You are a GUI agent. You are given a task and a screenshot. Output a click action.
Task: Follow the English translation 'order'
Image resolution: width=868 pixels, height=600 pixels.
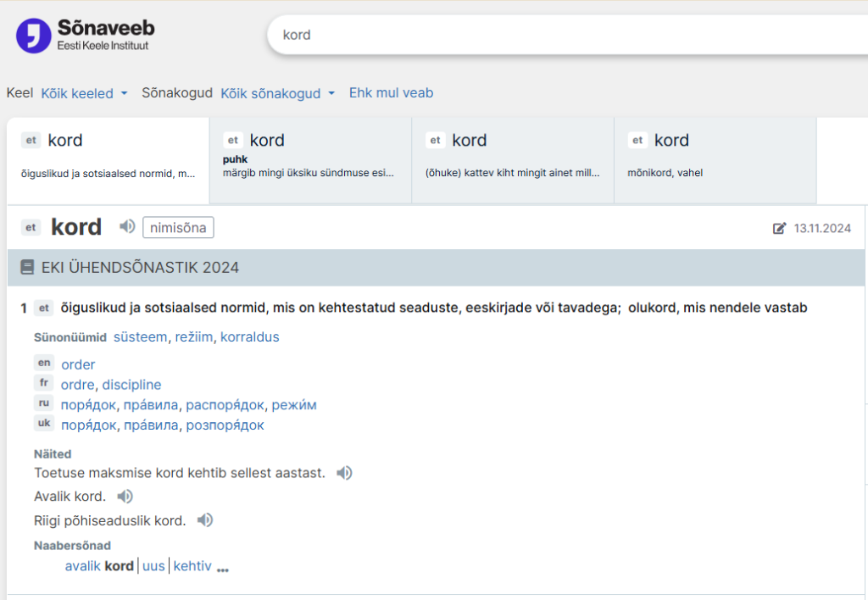(x=78, y=364)
